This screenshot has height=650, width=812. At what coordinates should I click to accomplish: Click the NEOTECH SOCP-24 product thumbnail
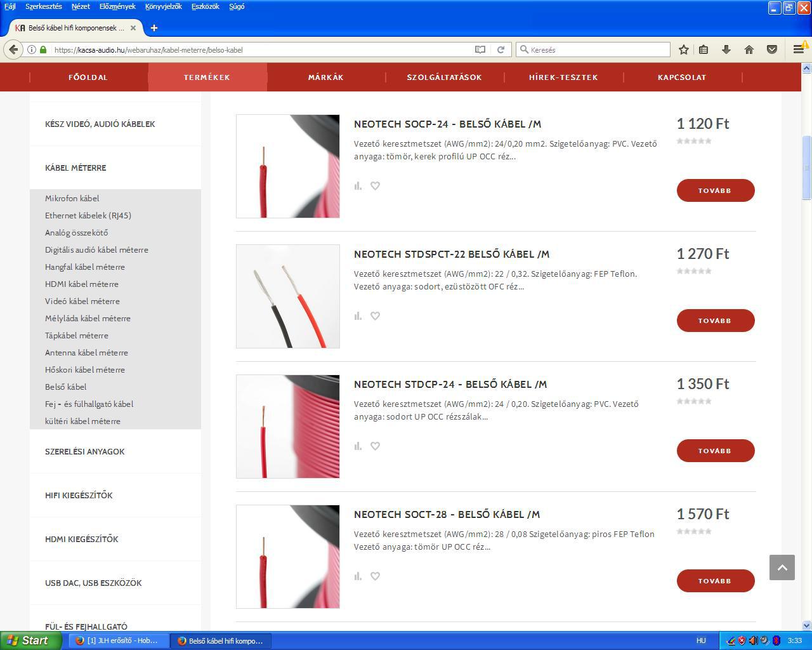point(288,166)
